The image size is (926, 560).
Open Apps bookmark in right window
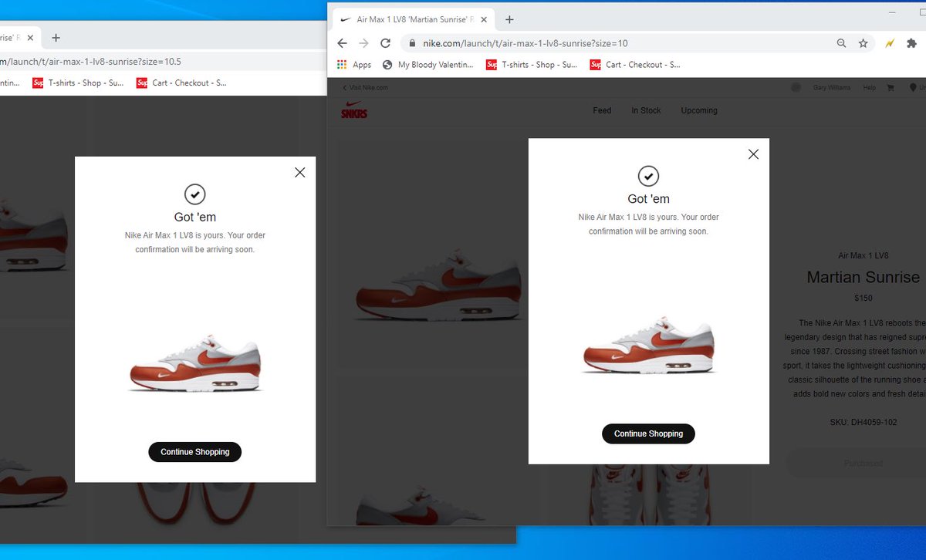pyautogui.click(x=354, y=65)
